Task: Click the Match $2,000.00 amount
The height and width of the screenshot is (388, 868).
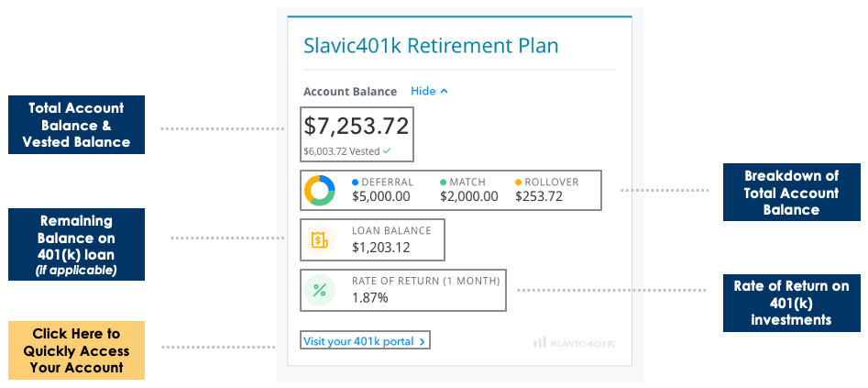Action: pyautogui.click(x=468, y=195)
